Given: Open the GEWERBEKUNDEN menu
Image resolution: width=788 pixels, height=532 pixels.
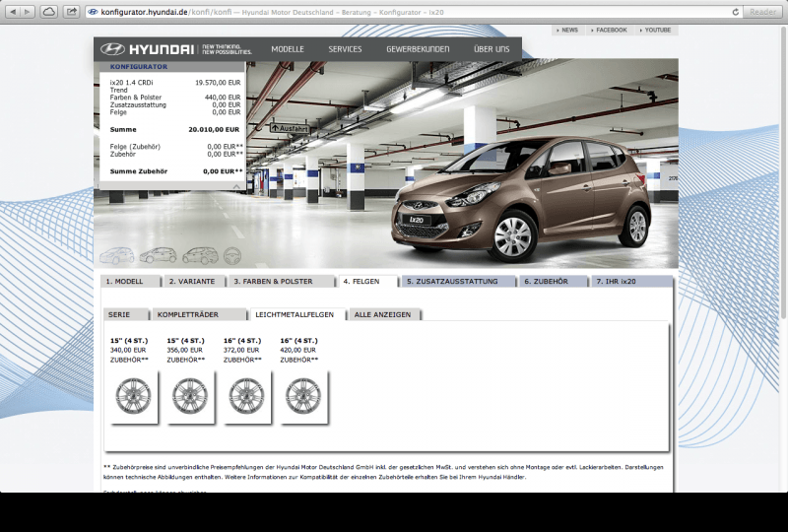Looking at the screenshot, I should point(418,49).
